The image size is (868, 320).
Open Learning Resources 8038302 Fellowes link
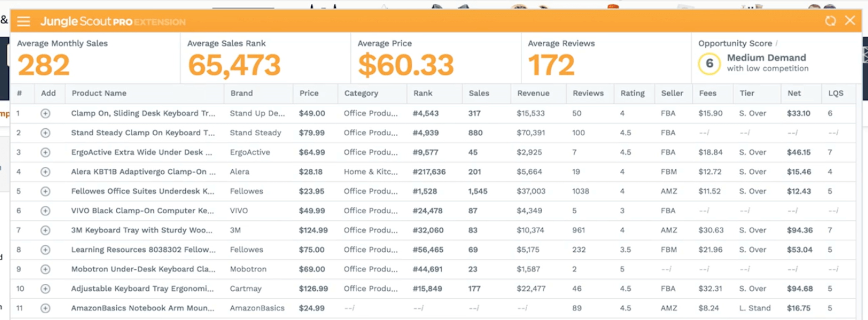point(143,250)
